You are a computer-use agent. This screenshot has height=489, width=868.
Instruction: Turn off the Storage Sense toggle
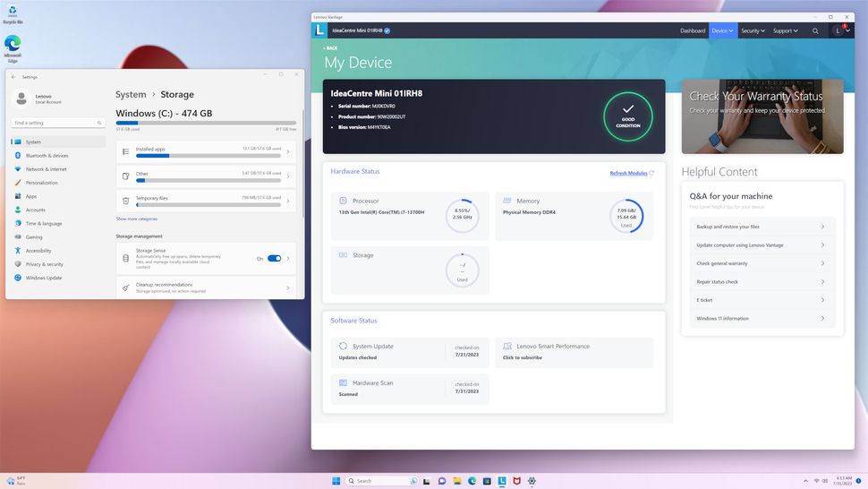pyautogui.click(x=274, y=258)
